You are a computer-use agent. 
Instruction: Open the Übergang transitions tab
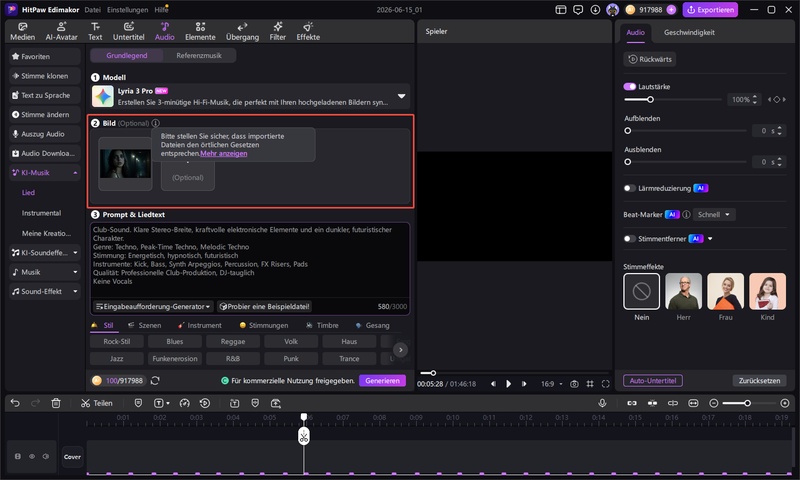[242, 32]
